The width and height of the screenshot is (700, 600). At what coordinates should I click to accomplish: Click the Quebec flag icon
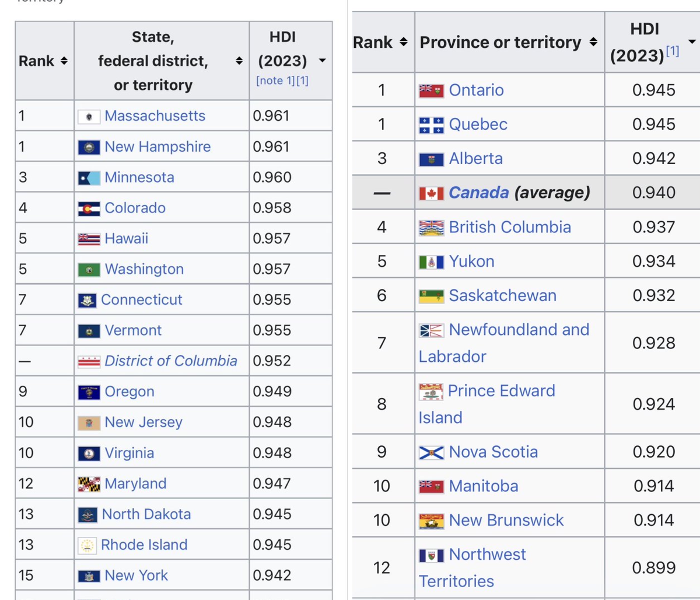[x=431, y=125]
